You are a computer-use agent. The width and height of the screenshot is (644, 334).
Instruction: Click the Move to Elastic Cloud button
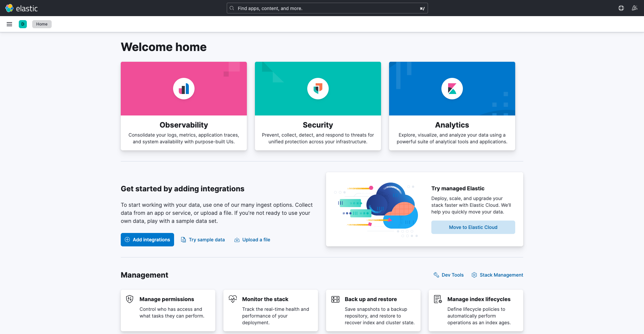tap(473, 227)
